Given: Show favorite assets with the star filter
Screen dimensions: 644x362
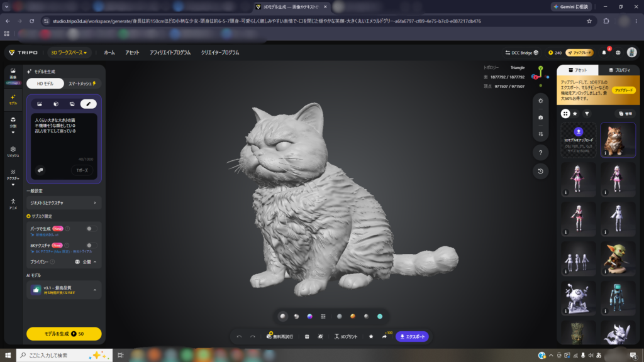Looking at the screenshot, I should coord(575,114).
